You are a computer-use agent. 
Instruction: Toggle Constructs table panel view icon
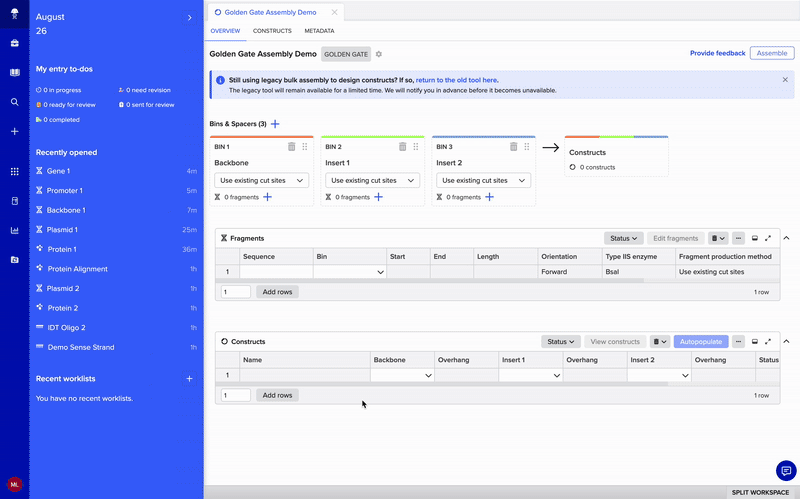click(x=755, y=342)
